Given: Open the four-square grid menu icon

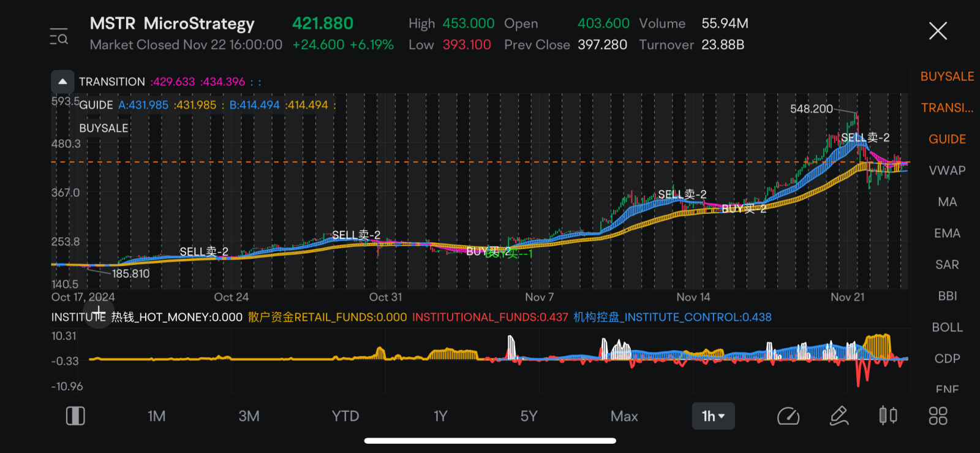Looking at the screenshot, I should click(x=938, y=416).
